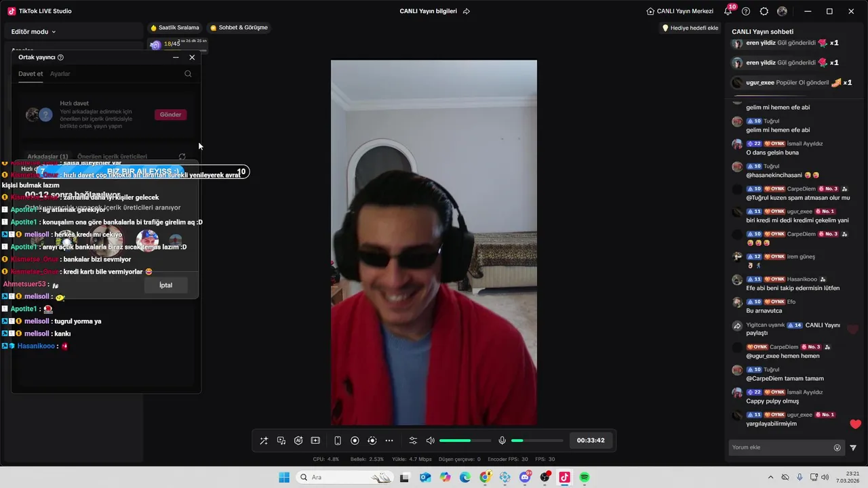The image size is (868, 488).
Task: Adjust the microphone volume slider
Action: pos(537,441)
